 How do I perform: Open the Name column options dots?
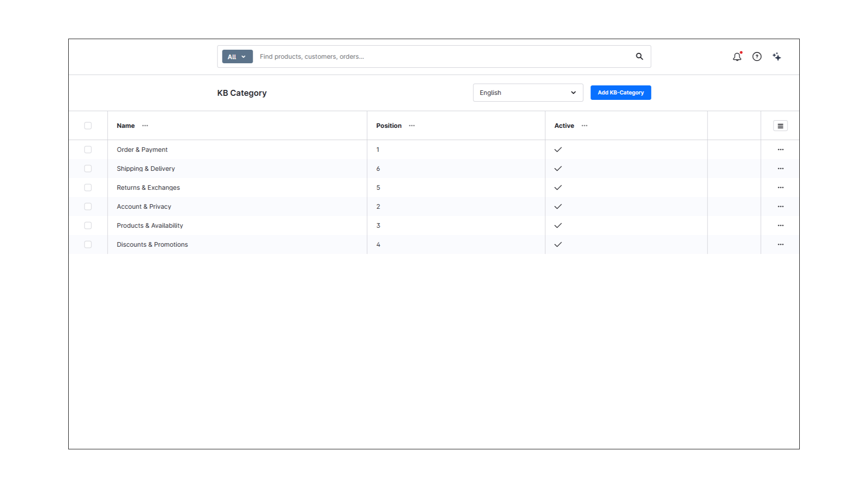(x=145, y=126)
